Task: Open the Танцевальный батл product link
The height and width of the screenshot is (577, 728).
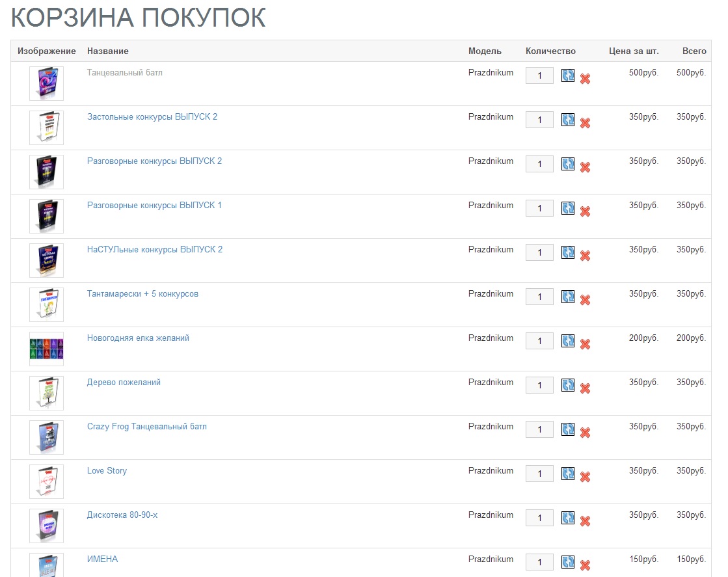Action: (124, 73)
